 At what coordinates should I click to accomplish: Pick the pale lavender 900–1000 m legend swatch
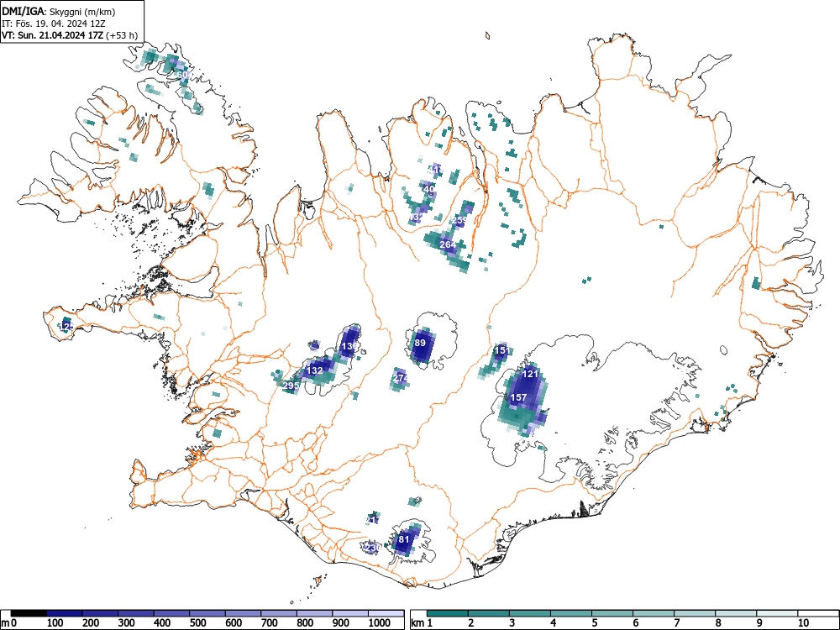pos(349,613)
